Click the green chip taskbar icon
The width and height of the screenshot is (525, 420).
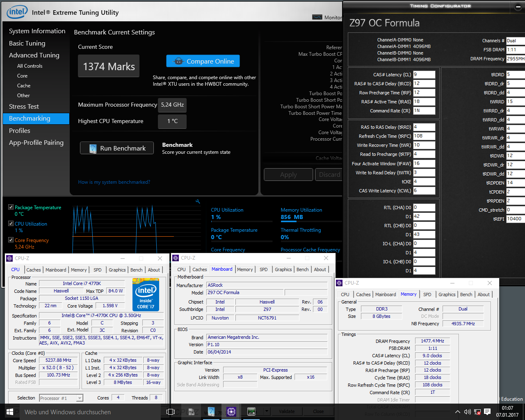(251, 411)
